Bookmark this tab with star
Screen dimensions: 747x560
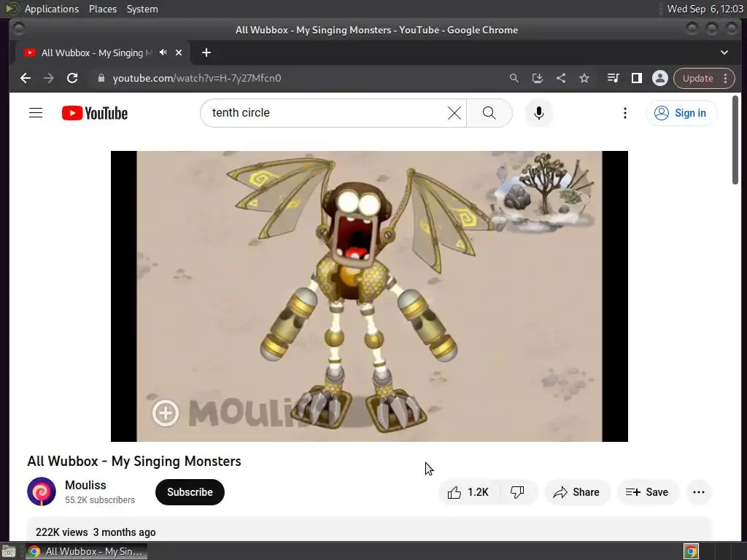pos(584,78)
